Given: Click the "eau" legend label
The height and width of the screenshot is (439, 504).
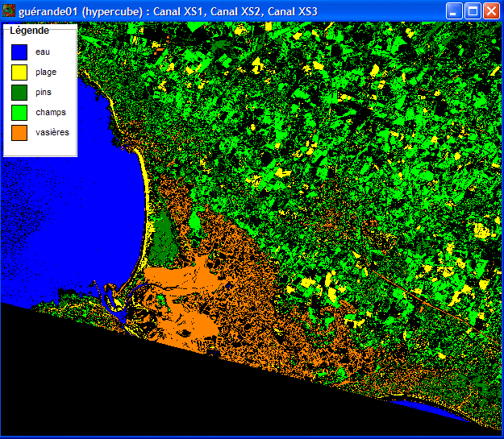Looking at the screenshot, I should click(x=42, y=52).
